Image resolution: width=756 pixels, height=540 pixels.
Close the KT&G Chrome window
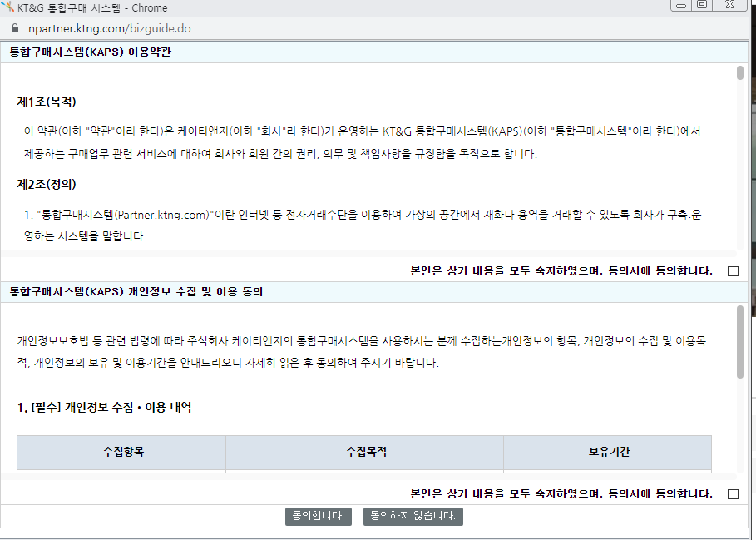coord(730,5)
